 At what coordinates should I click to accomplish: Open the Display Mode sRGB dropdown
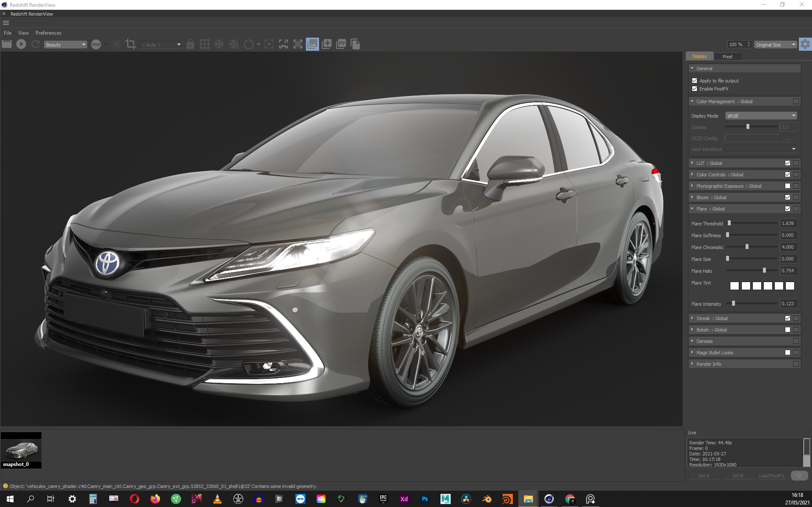click(x=761, y=116)
